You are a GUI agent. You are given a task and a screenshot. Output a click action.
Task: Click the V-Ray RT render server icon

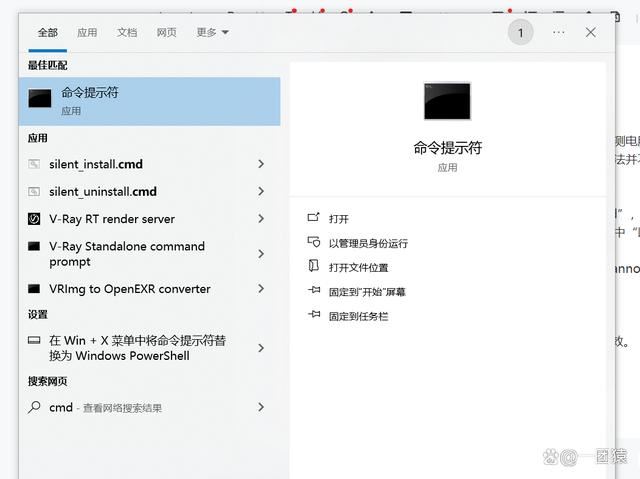[34, 219]
